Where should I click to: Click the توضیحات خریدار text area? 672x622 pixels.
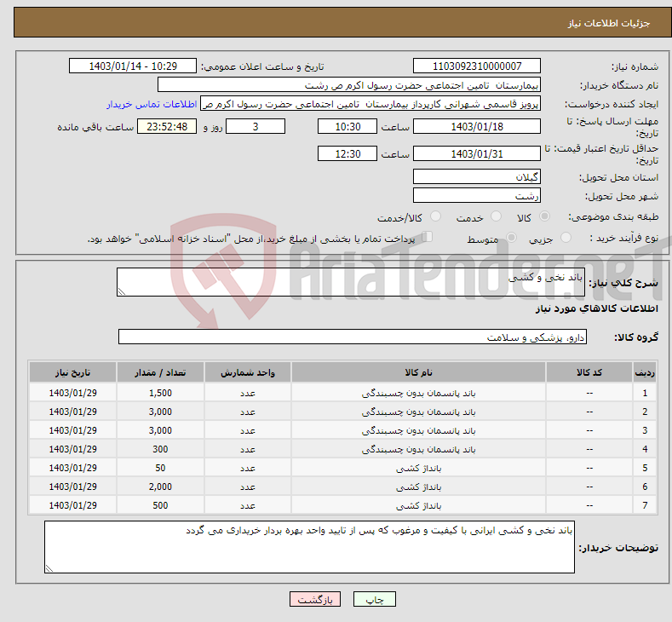click(x=309, y=547)
